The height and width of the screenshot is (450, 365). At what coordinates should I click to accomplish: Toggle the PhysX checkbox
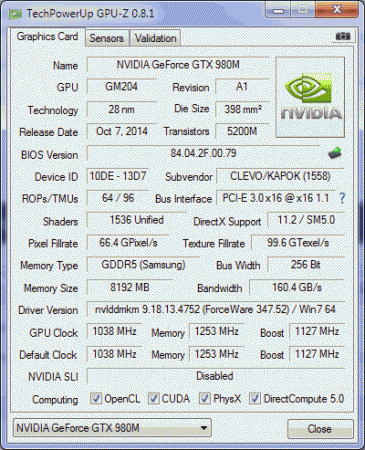click(x=204, y=398)
